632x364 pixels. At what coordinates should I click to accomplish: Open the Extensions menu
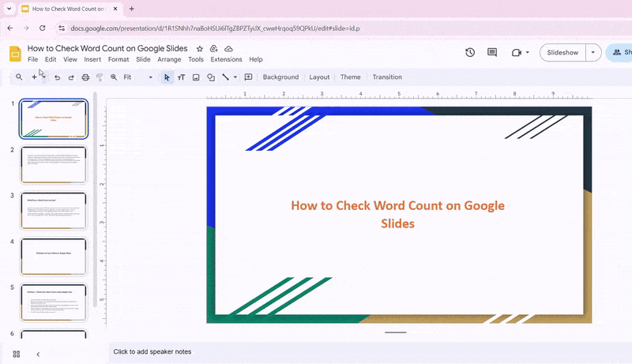click(x=226, y=59)
